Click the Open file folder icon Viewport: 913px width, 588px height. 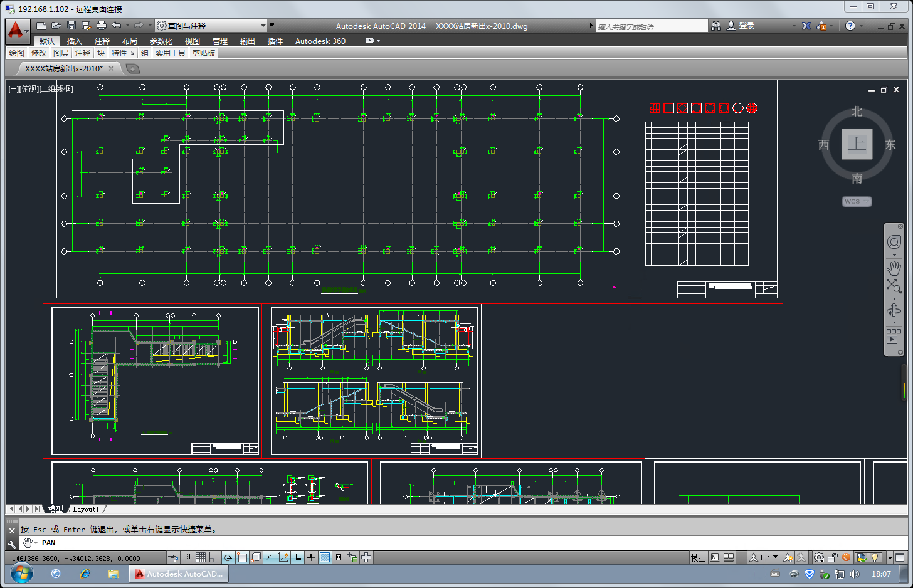click(x=56, y=26)
